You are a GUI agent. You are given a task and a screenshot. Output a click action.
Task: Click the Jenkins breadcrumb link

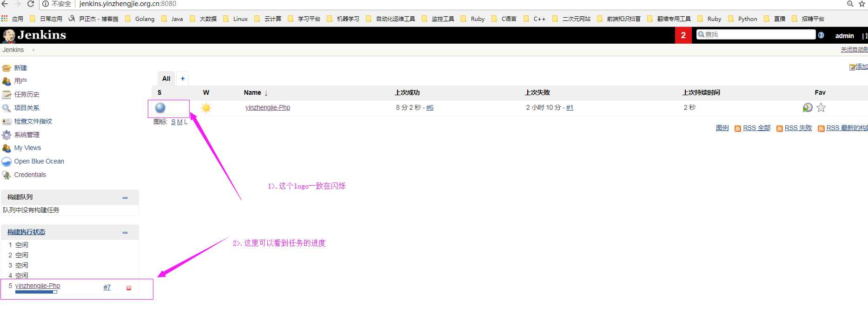[13, 50]
